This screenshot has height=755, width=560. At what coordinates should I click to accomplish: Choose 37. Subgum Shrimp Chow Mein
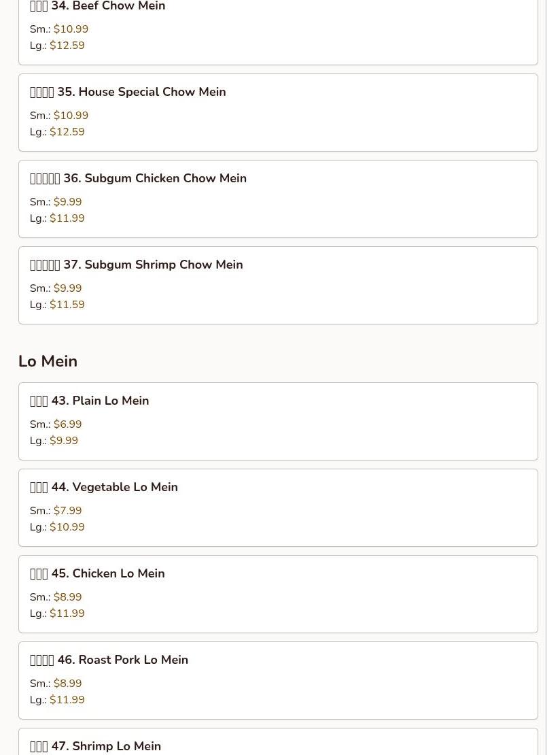[278, 285]
